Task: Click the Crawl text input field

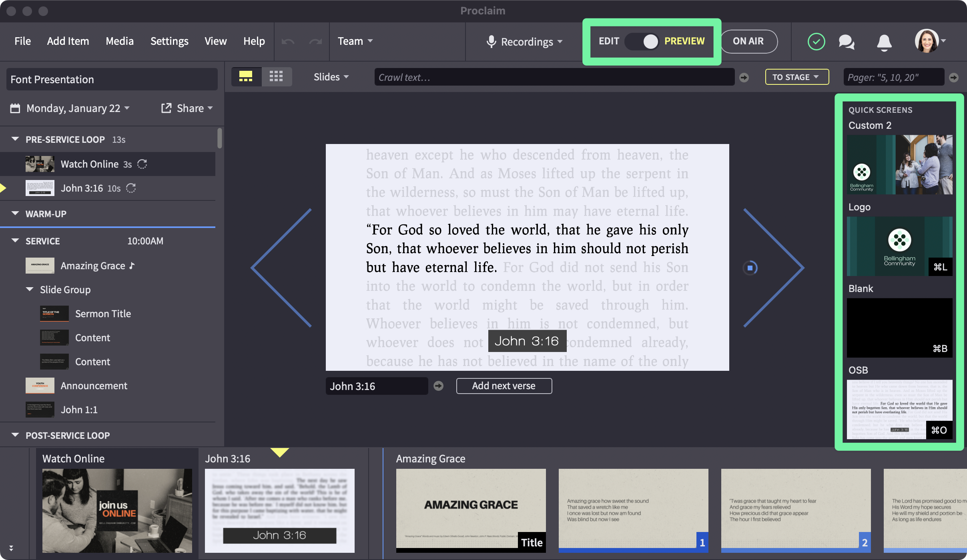Action: [x=554, y=77]
